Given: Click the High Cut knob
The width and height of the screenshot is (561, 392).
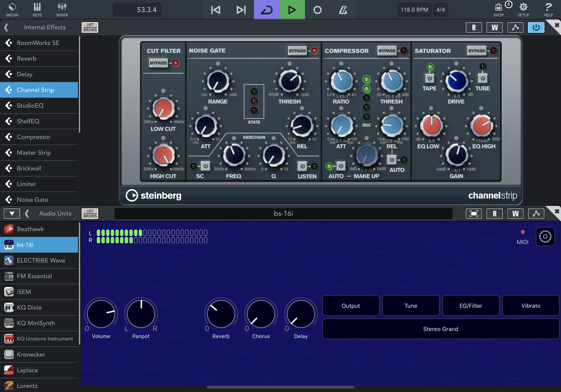Looking at the screenshot, I should [x=164, y=155].
